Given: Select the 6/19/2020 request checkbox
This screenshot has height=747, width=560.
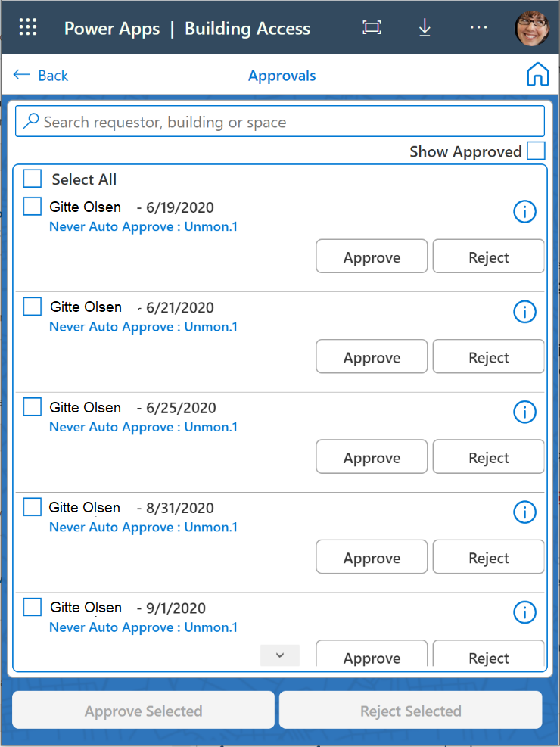Looking at the screenshot, I should click(x=33, y=207).
